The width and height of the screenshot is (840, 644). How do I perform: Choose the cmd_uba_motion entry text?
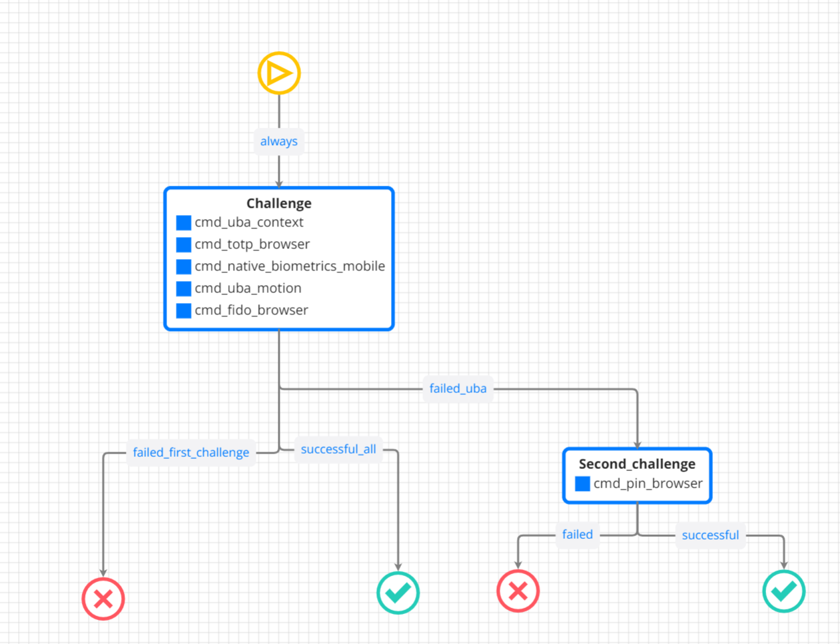(x=248, y=288)
